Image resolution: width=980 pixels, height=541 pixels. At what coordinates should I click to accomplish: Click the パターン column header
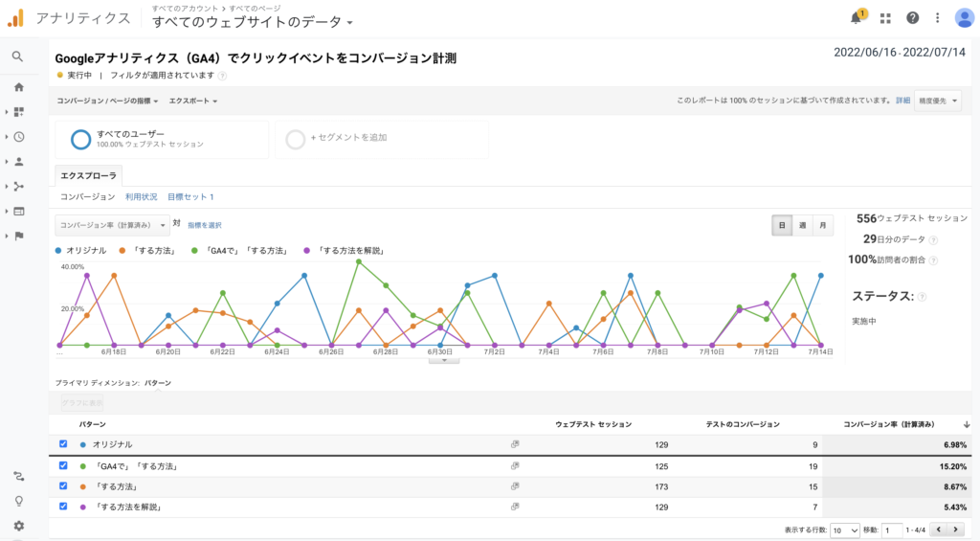[93, 425]
